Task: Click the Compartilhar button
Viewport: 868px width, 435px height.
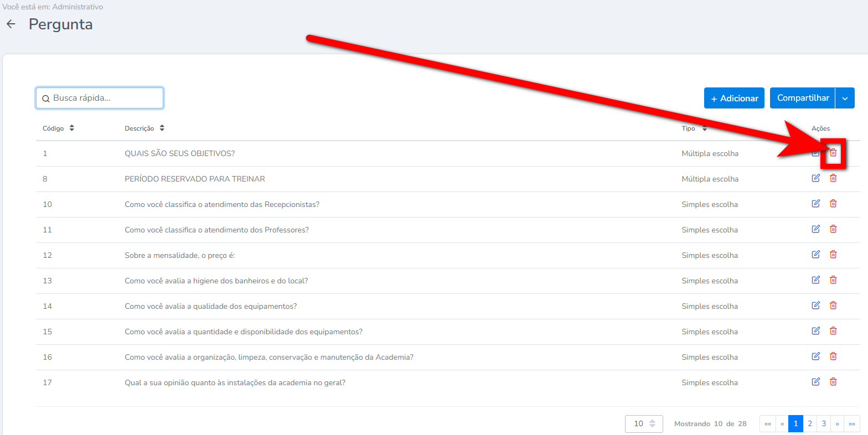Action: [803, 98]
